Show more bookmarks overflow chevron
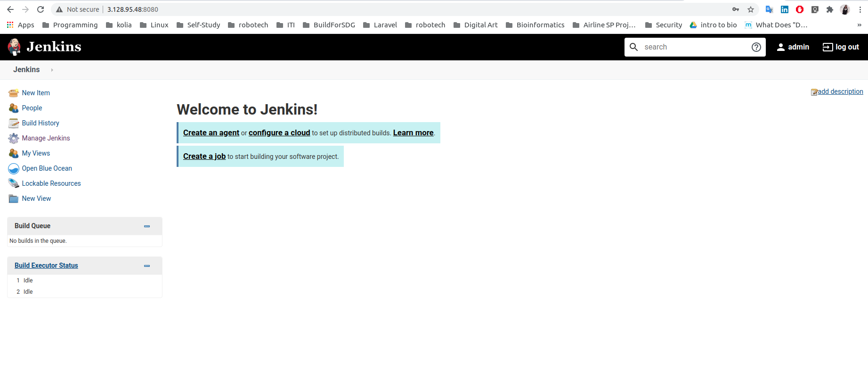This screenshot has height=372, width=868. pyautogui.click(x=860, y=25)
